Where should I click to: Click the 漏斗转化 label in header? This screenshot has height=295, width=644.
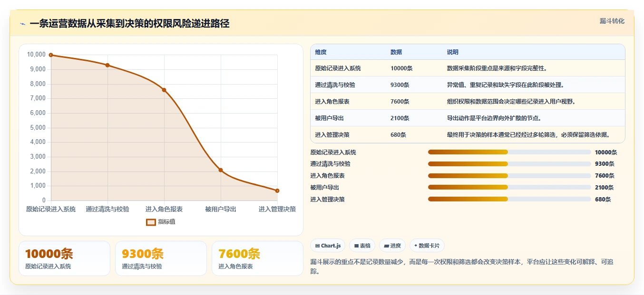612,21
